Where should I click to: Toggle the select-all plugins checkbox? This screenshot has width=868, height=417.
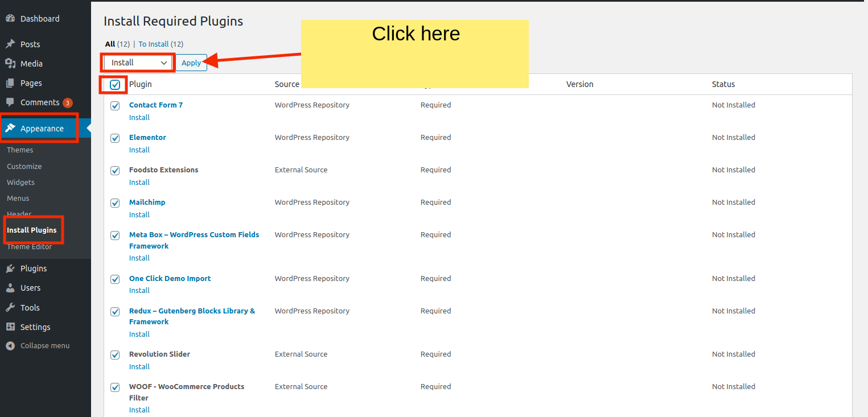tap(115, 85)
